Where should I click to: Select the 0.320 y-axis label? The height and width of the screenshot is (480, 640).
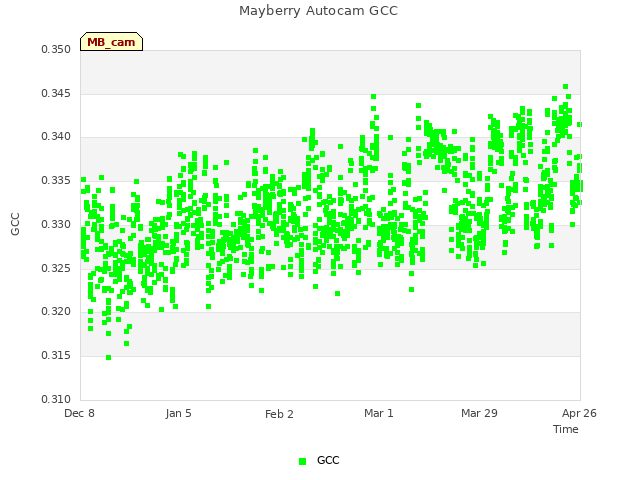coord(56,311)
